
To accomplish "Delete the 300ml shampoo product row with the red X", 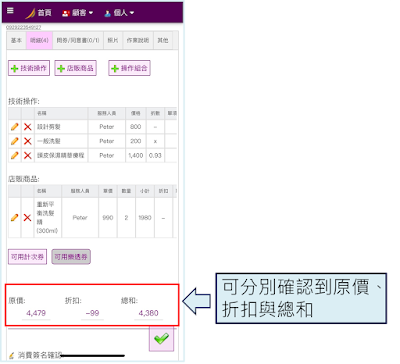I will point(28,218).
